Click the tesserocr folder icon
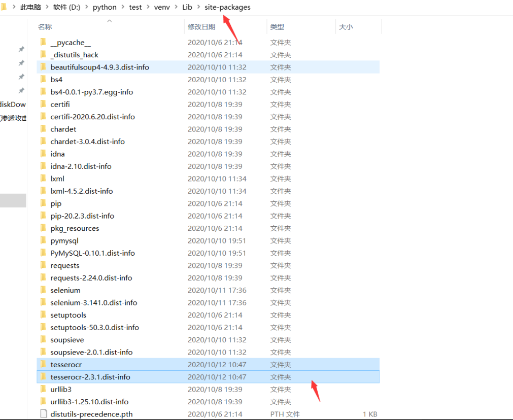The width and height of the screenshot is (513, 420). click(x=43, y=364)
